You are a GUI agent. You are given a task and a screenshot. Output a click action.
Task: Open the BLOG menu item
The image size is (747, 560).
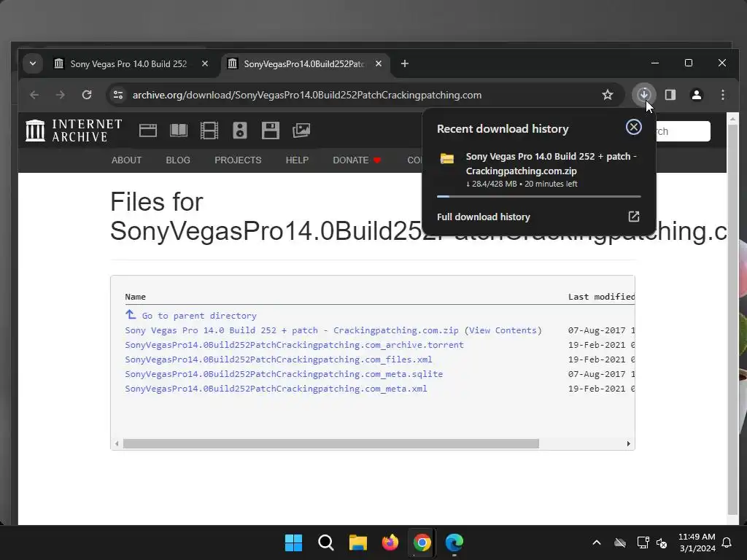(178, 160)
